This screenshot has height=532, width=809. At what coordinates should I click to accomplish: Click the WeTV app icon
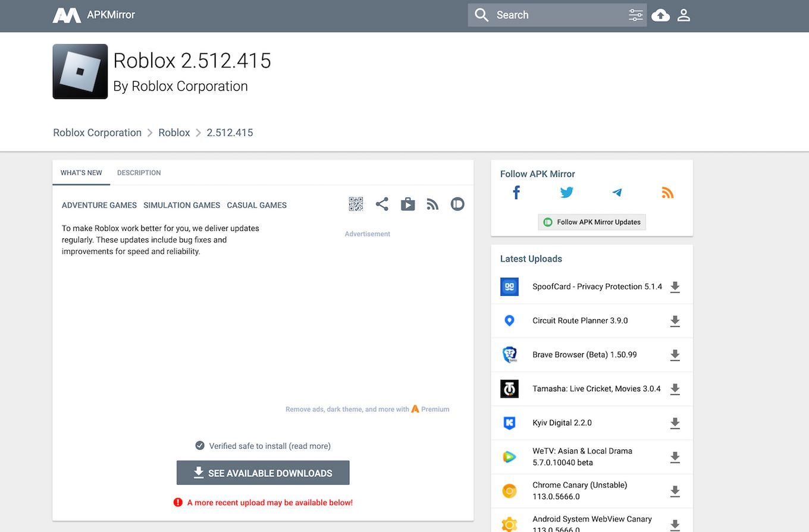coord(509,457)
